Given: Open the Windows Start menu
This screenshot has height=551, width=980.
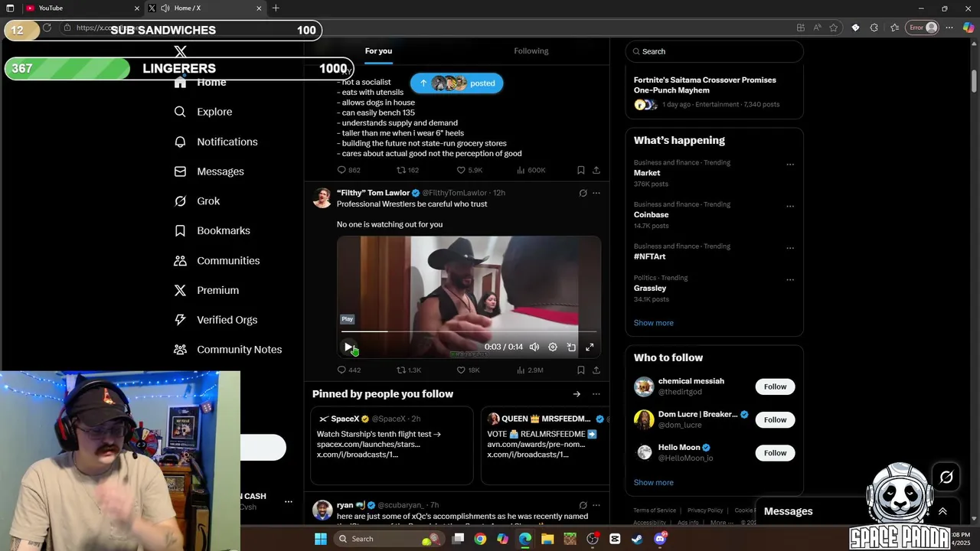Looking at the screenshot, I should 321,539.
